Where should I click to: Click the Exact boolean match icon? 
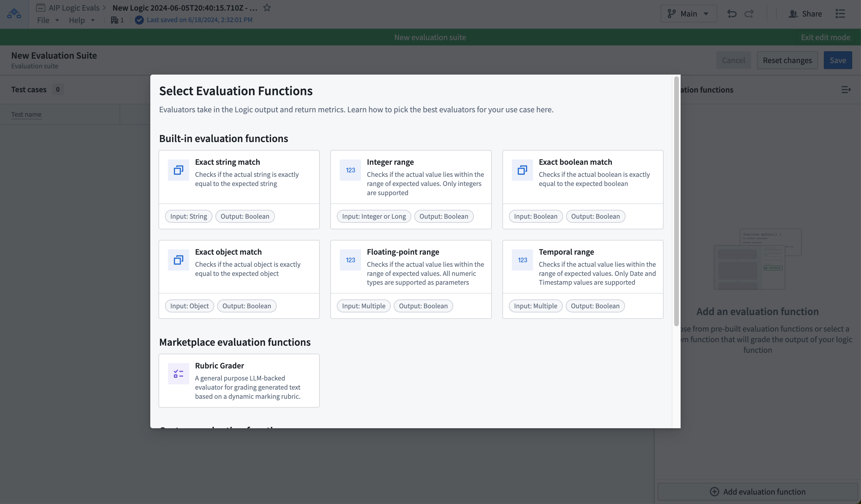coord(522,169)
